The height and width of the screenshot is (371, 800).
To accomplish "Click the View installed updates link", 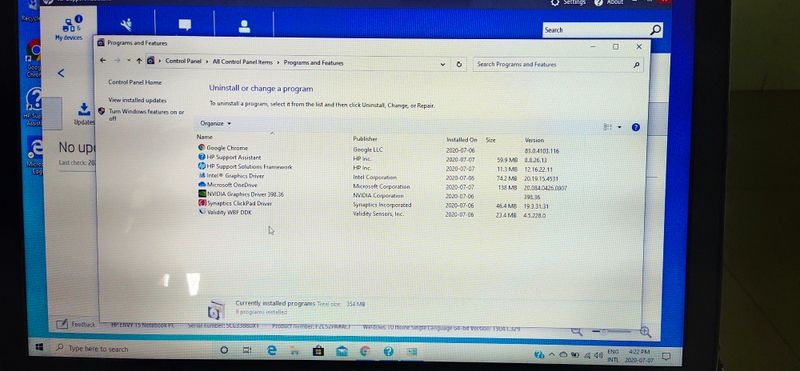I will [137, 100].
